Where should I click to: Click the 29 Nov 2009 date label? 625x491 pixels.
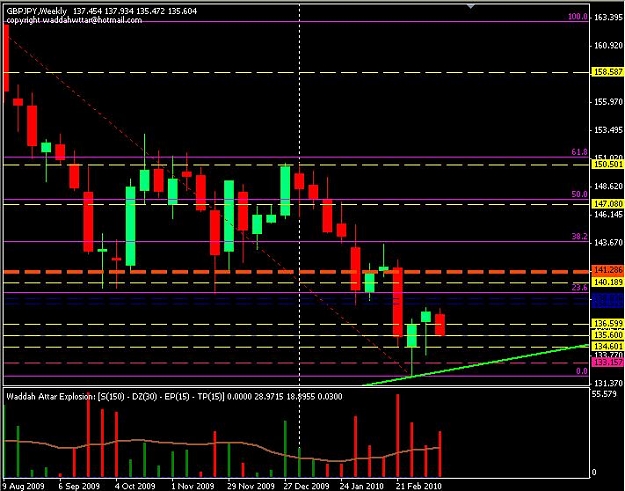[251, 486]
